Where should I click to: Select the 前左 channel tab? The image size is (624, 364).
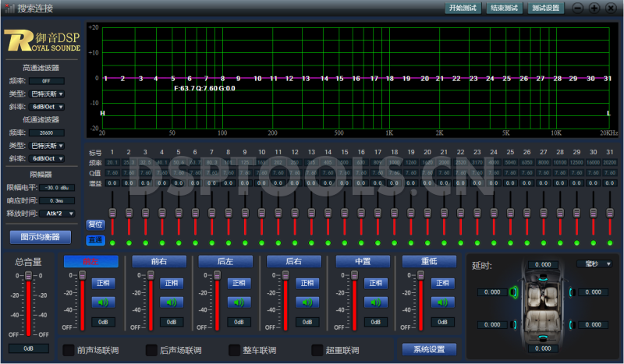click(x=91, y=261)
